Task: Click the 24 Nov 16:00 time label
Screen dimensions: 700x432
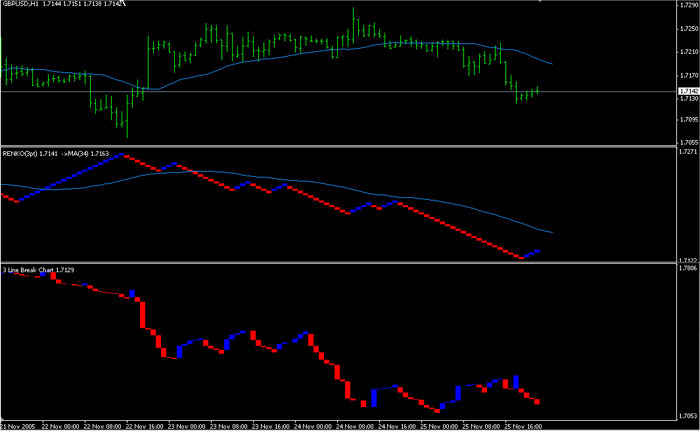Action: [x=397, y=427]
